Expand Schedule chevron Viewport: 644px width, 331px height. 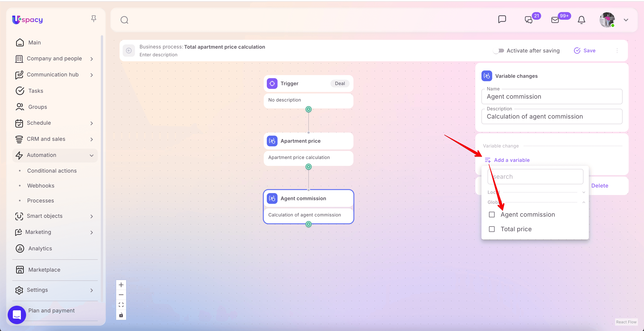pos(92,123)
